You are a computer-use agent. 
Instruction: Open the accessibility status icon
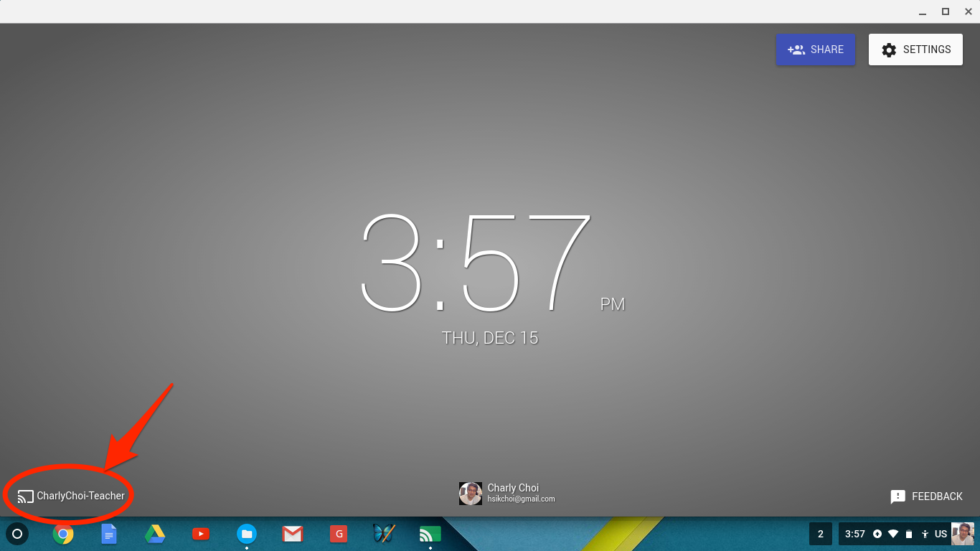click(x=925, y=534)
